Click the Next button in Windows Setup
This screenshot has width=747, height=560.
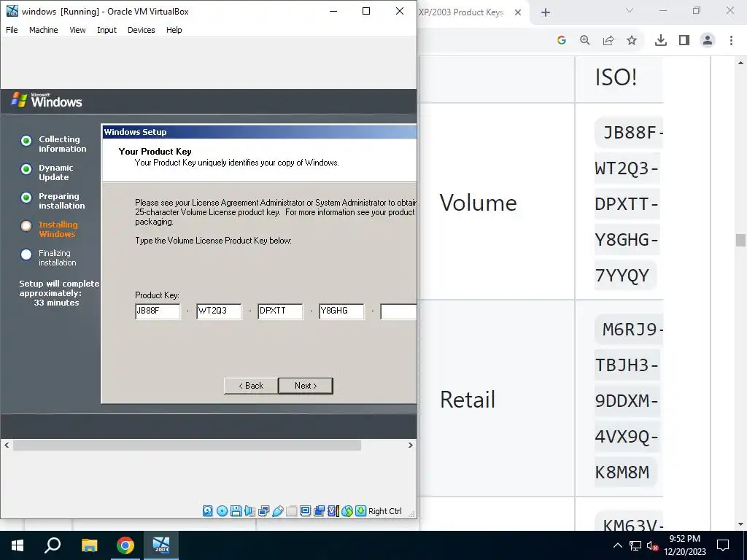pos(306,386)
